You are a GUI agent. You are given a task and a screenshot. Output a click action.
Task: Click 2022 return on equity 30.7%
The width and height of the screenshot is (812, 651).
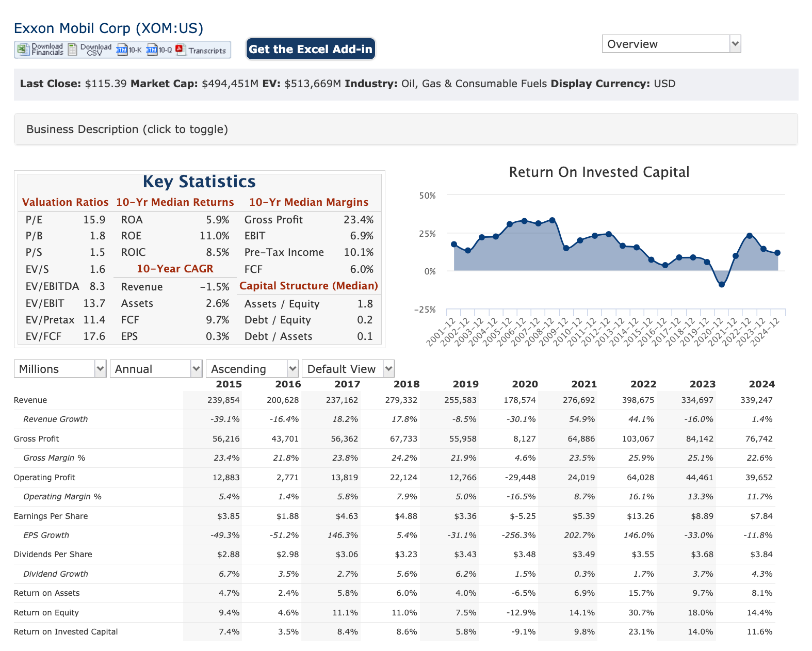(x=641, y=613)
